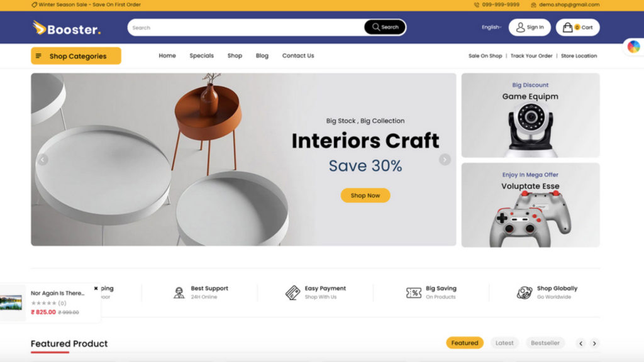Click the Booster logo

(67, 28)
